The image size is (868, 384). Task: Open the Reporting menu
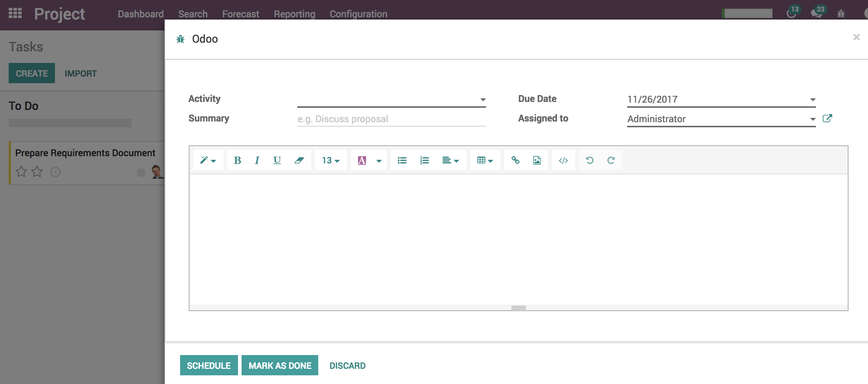(294, 14)
